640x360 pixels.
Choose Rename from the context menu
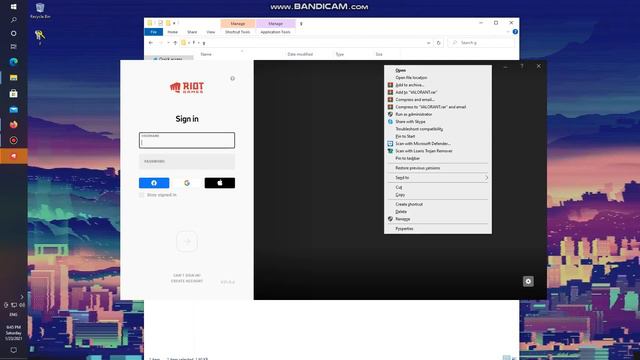tap(438, 219)
